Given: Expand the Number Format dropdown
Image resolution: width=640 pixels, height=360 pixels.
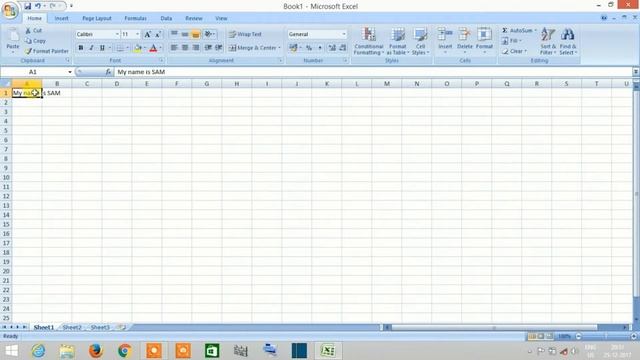Looking at the screenshot, I should click(x=344, y=34).
